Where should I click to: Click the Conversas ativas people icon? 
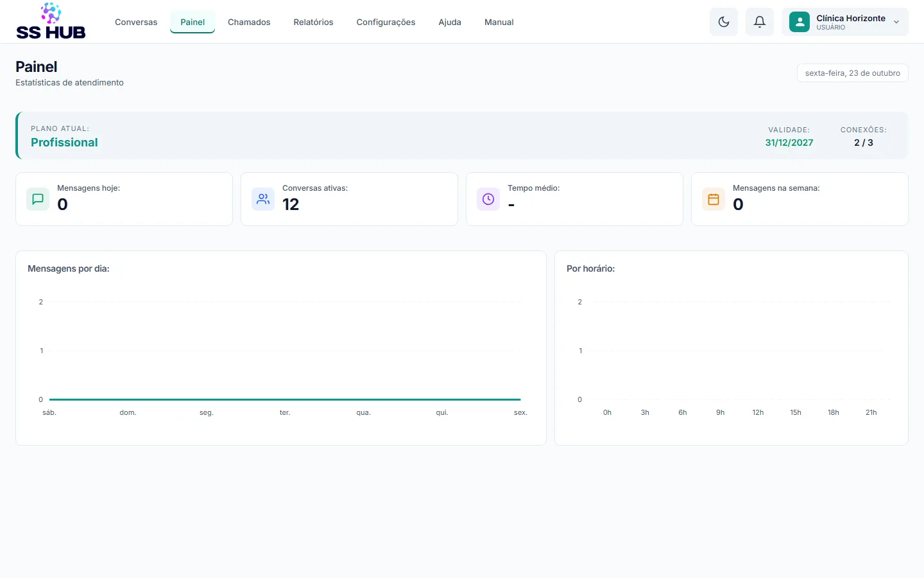[263, 199]
